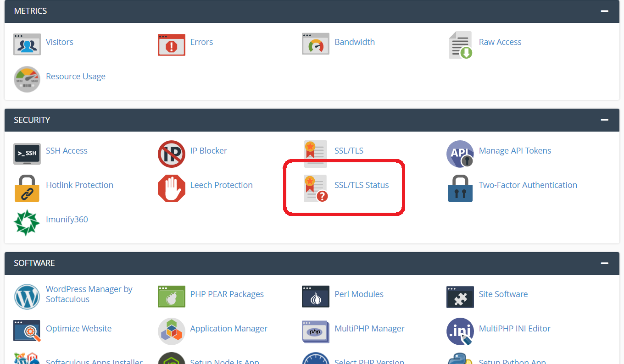Open the SSL/TLS Status link
Screen dimensions: 624x364
tap(362, 185)
